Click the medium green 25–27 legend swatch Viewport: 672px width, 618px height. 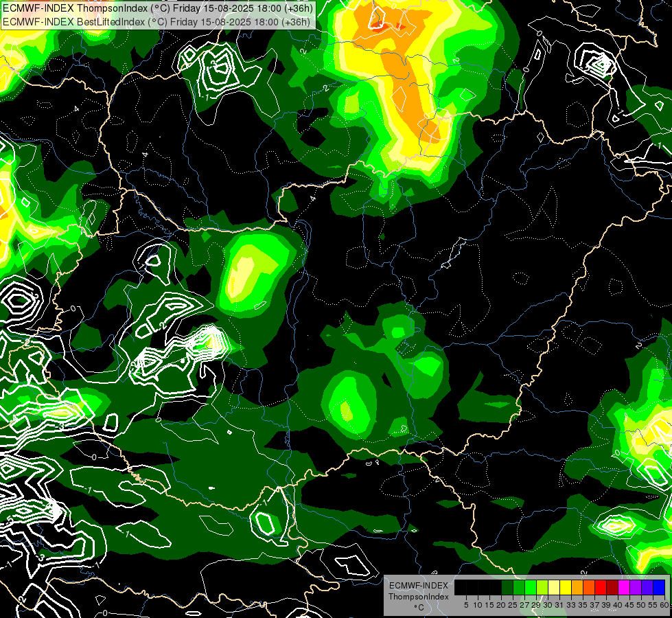tap(518, 588)
